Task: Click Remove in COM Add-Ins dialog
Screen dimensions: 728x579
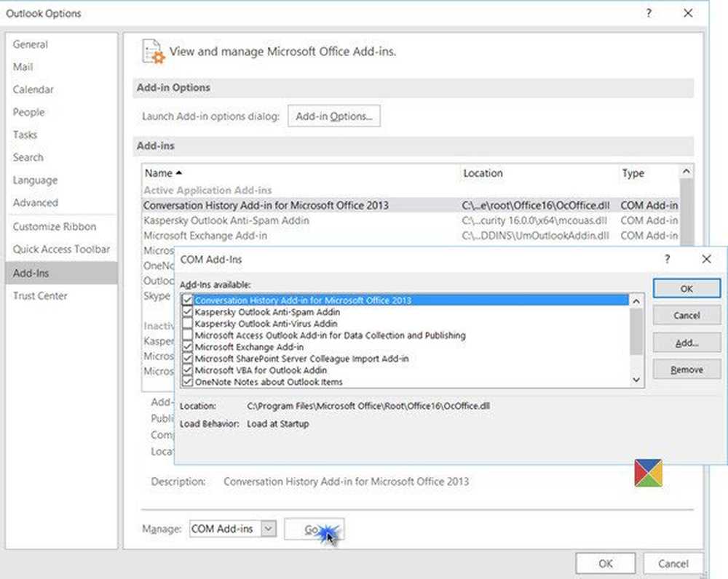Action: [687, 370]
